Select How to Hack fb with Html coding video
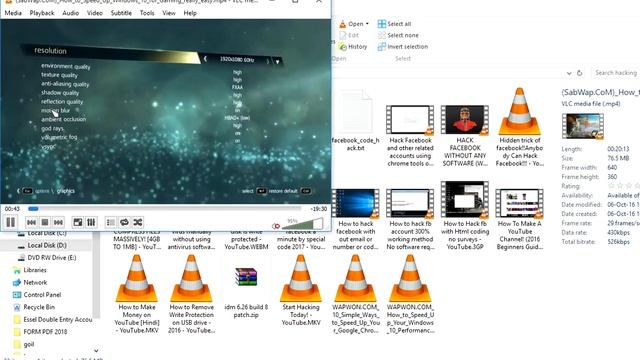Image resolution: width=640 pixels, height=360 pixels. pyautogui.click(x=465, y=216)
